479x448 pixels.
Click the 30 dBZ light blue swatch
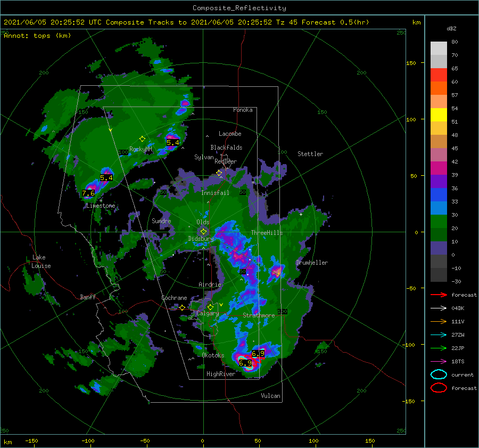point(439,208)
